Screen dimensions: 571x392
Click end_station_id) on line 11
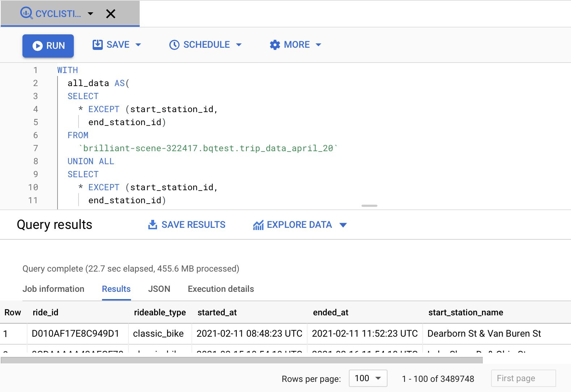pyautogui.click(x=127, y=200)
